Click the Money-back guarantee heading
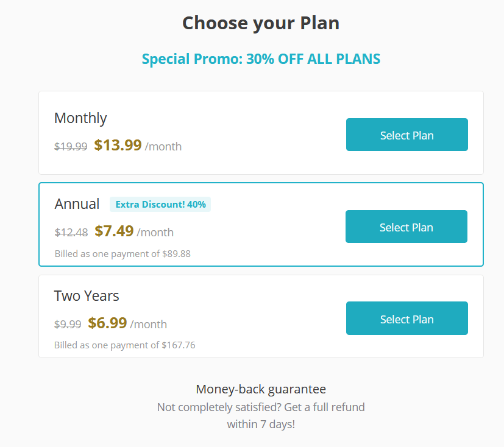Image resolution: width=504 pixels, height=447 pixels. [261, 389]
